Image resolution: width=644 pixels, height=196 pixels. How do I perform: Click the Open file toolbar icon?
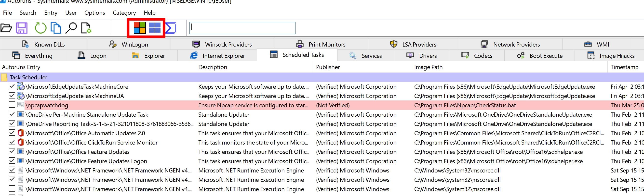[6, 28]
